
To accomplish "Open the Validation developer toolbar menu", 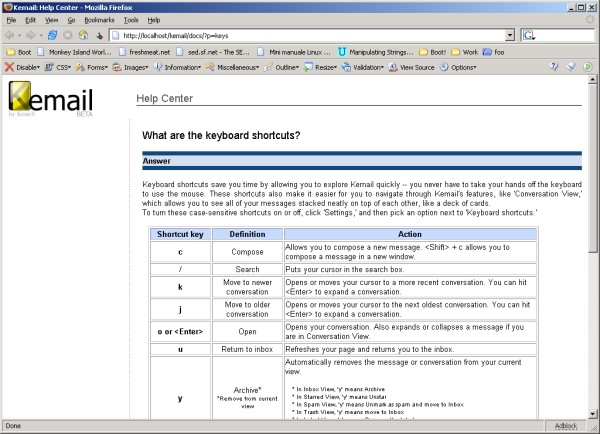I will point(363,67).
